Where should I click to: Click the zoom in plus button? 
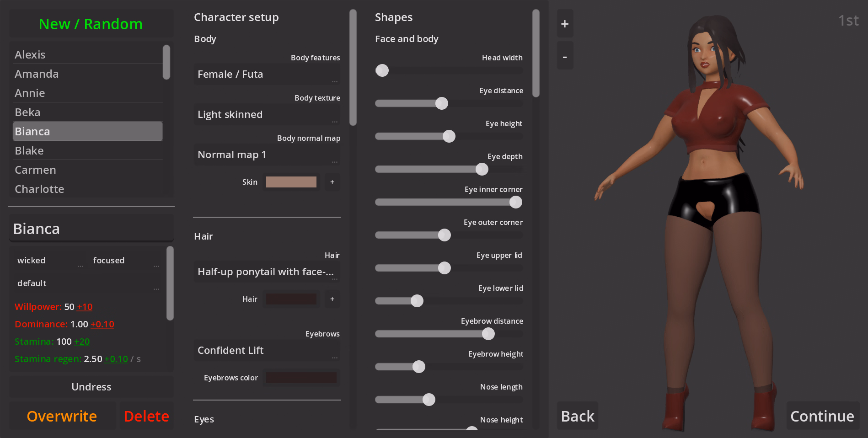click(x=565, y=24)
